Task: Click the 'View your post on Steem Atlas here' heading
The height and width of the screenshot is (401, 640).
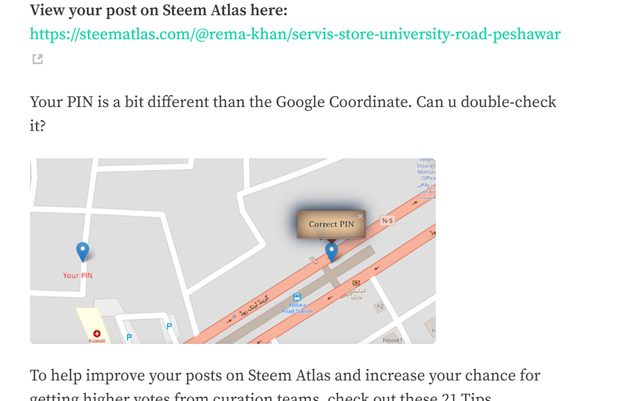Action: 159,10
